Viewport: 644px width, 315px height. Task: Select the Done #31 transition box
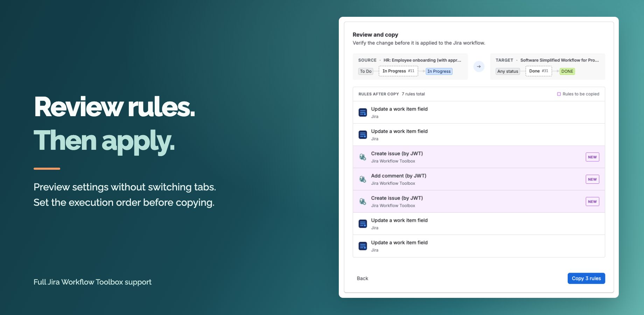click(x=539, y=71)
